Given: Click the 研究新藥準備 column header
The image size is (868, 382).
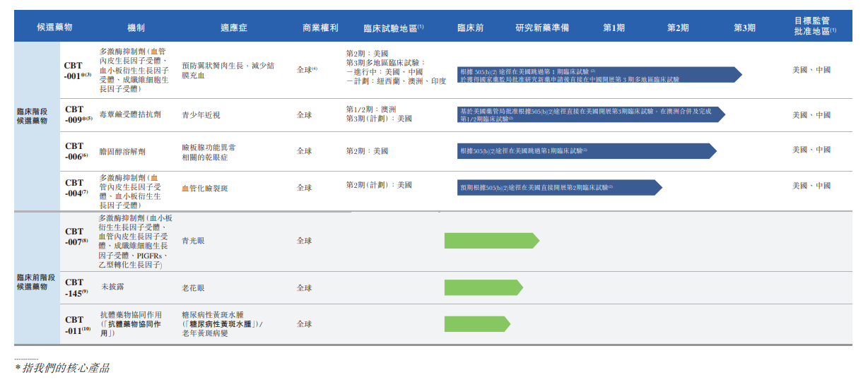Looking at the screenshot, I should point(542,28).
